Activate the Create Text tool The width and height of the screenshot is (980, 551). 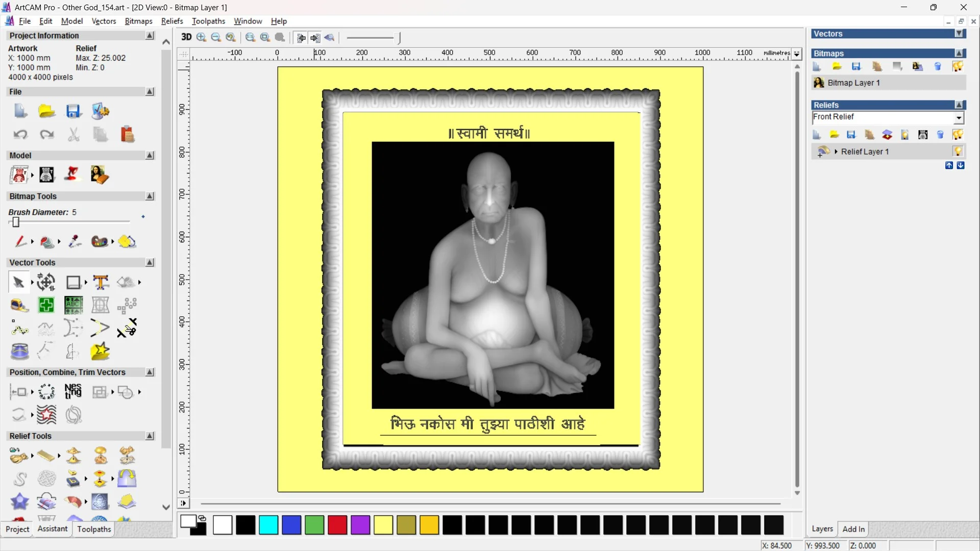tap(100, 282)
